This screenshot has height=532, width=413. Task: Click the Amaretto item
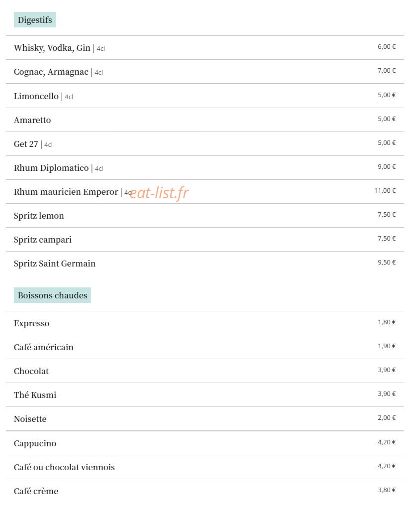tap(205, 120)
